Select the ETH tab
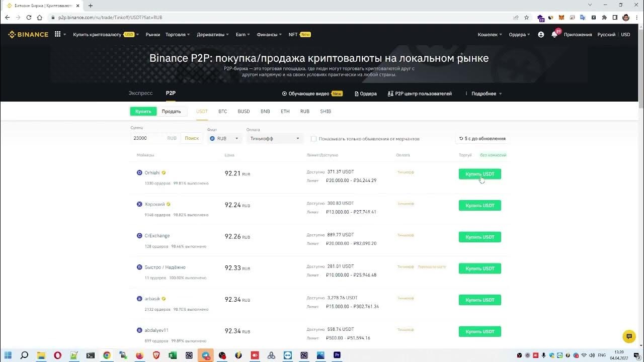This screenshot has width=644, height=362. coord(285,111)
